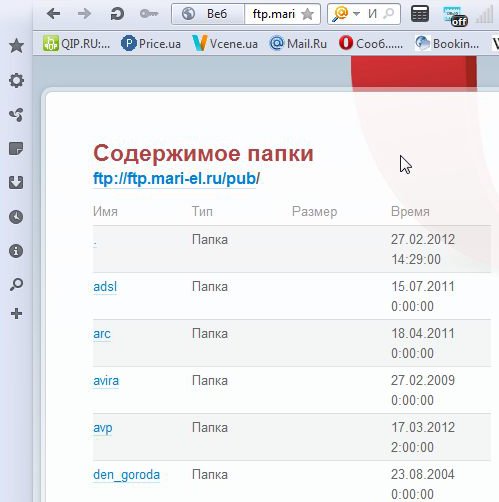The height and width of the screenshot is (502, 499).
Task: Click the time 14:29:00 in first row
Action: (x=416, y=259)
